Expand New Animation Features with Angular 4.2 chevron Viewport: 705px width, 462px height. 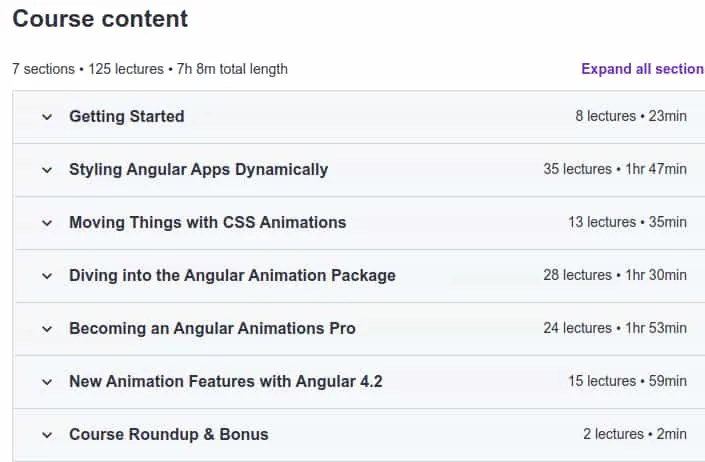(47, 382)
